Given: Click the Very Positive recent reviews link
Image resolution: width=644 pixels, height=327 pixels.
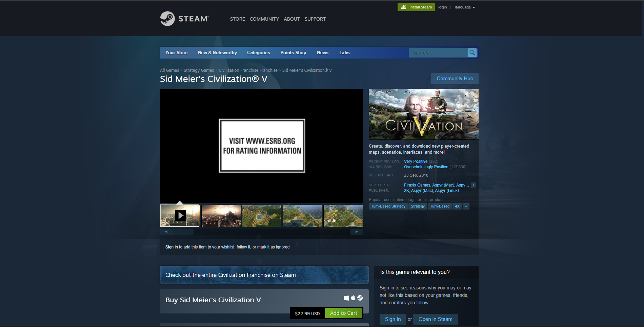Looking at the screenshot, I should [416, 161].
